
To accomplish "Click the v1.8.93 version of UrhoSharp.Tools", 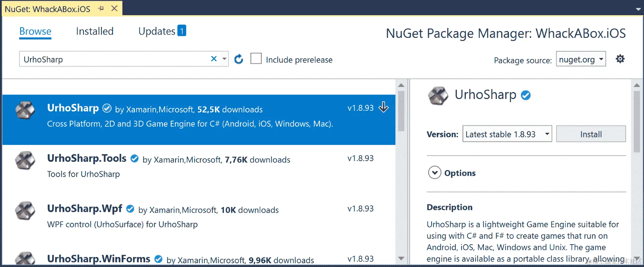I will 360,158.
